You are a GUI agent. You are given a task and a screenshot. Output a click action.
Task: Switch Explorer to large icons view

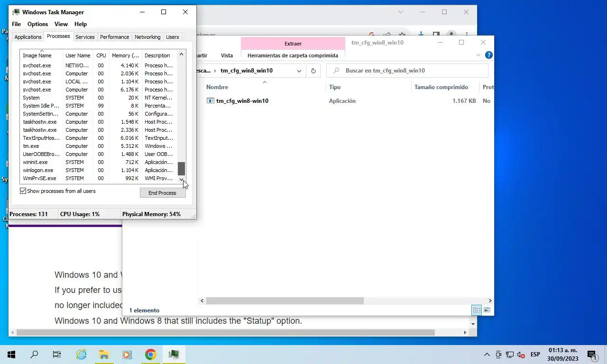point(487,310)
